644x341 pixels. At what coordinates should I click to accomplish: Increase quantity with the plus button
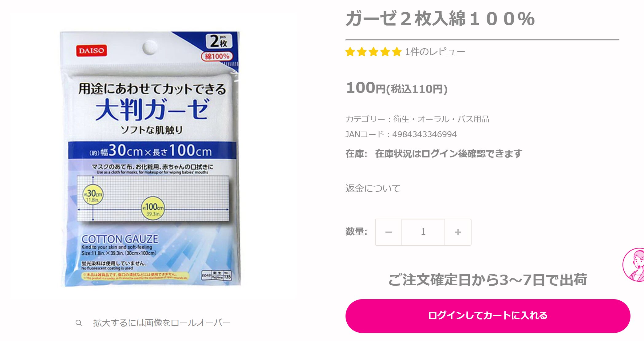tap(458, 232)
